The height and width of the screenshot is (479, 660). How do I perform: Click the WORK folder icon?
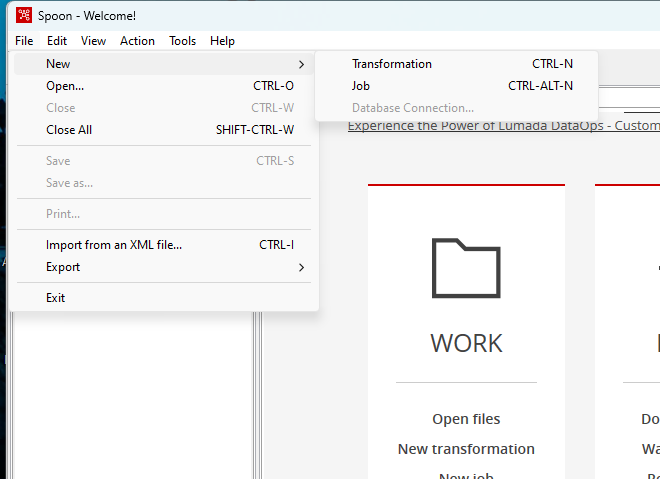click(x=466, y=268)
